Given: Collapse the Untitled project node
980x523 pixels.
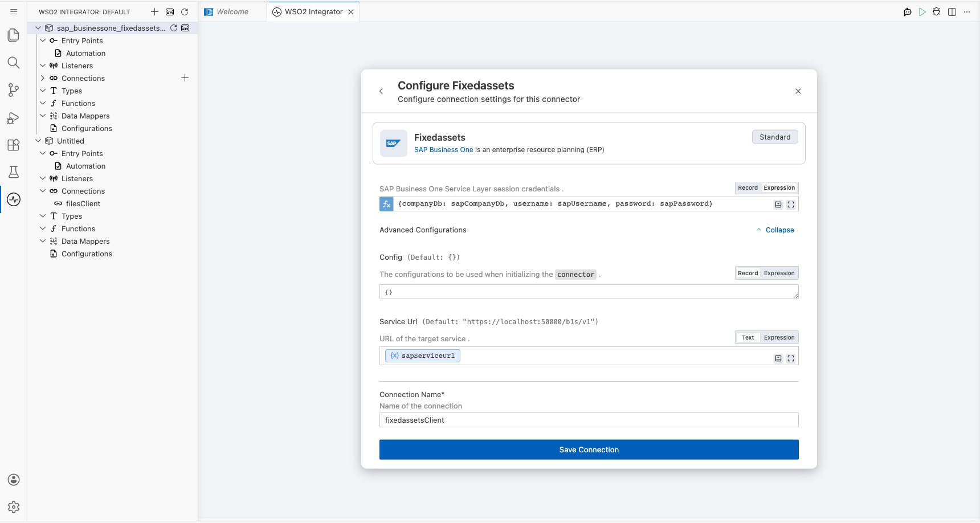Looking at the screenshot, I should pos(38,141).
